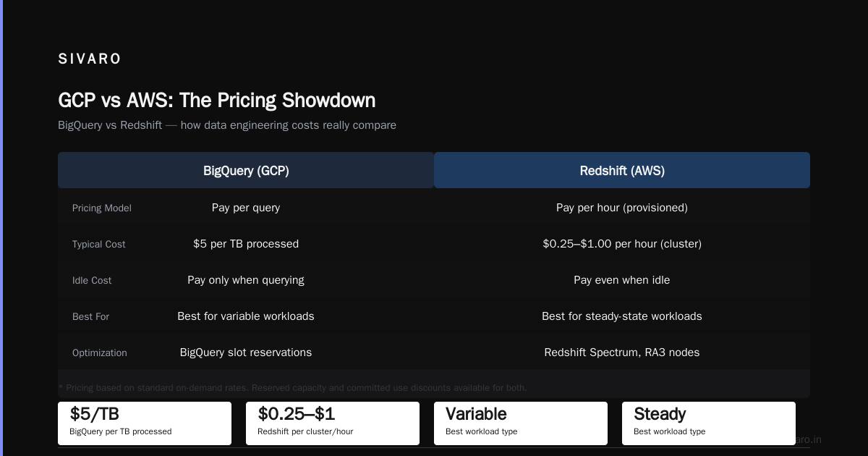Click '$0.25–$1.00 per hour (cluster)' cell
Image resolution: width=868 pixels, height=456 pixels.
(x=622, y=244)
